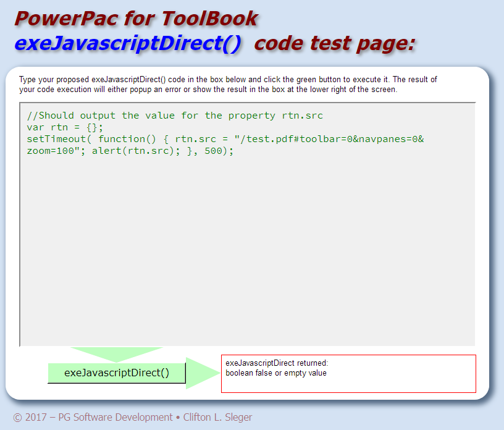Click the "PowerPac for ToolBook" heading

[136, 19]
